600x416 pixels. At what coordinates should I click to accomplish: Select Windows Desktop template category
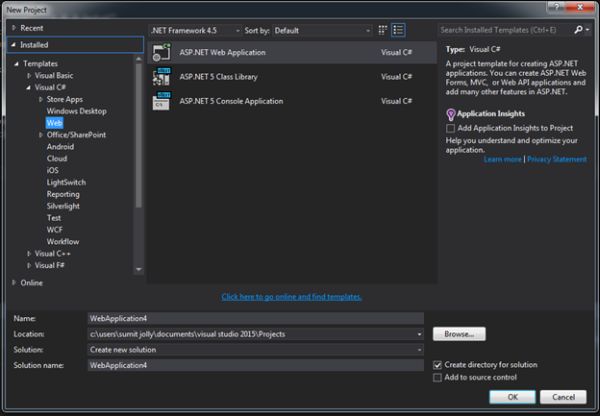pyautogui.click(x=77, y=111)
